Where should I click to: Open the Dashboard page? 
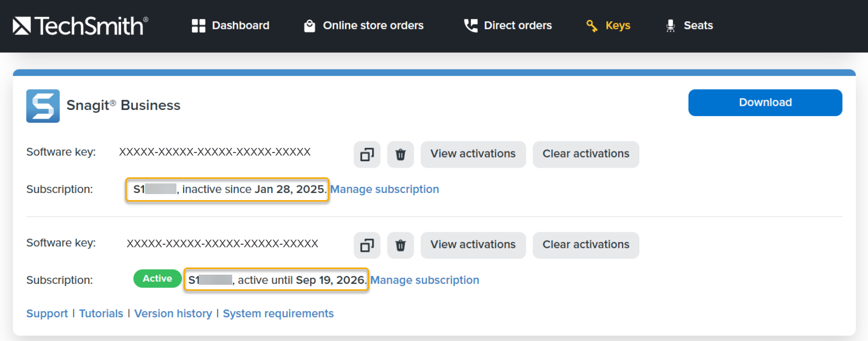231,25
